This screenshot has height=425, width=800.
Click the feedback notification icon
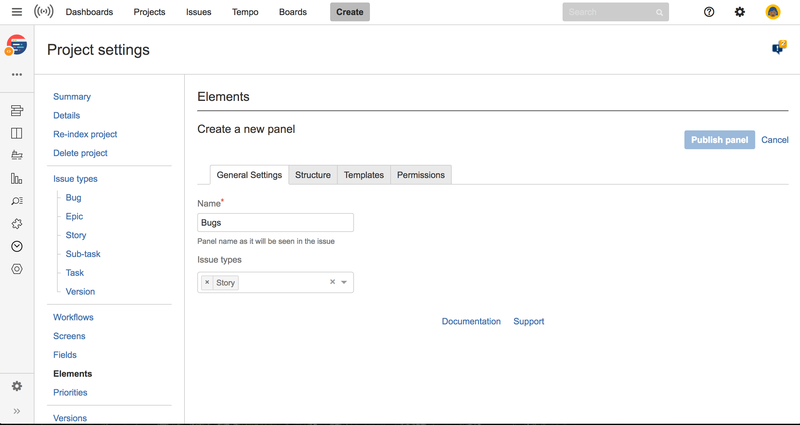tap(778, 48)
